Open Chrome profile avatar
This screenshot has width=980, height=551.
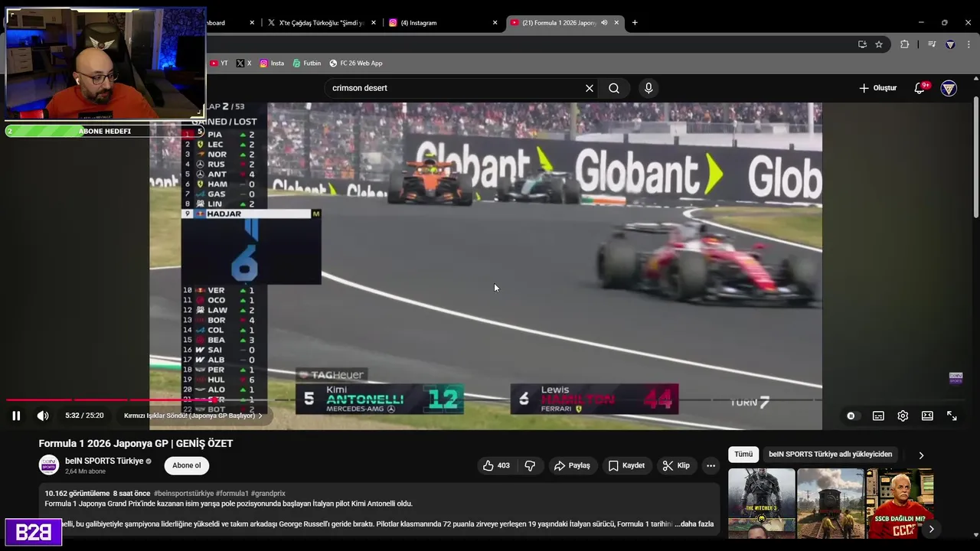[x=950, y=44]
